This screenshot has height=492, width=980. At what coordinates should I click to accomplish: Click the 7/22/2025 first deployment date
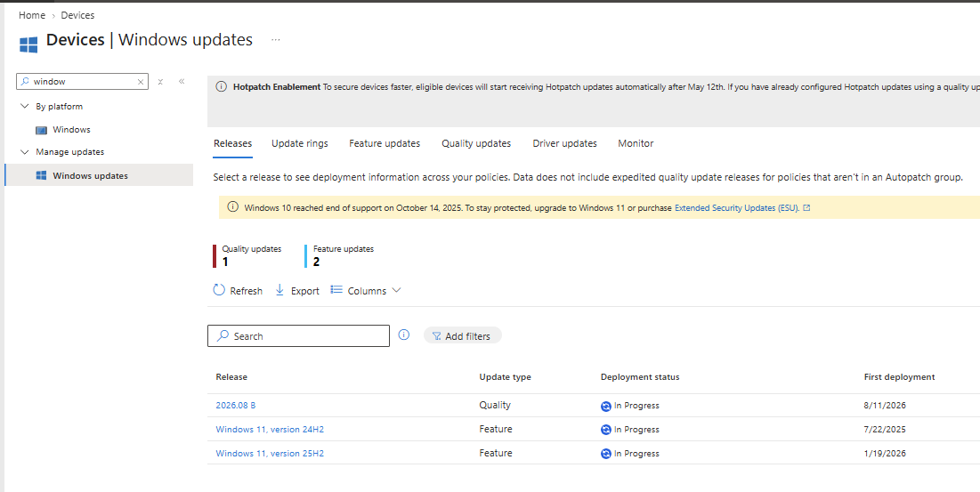point(885,430)
